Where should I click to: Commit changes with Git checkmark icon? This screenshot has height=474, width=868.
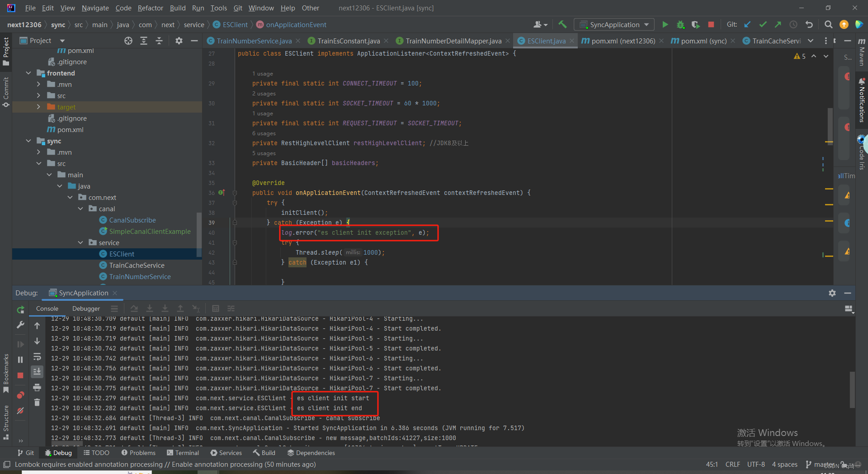pyautogui.click(x=763, y=24)
